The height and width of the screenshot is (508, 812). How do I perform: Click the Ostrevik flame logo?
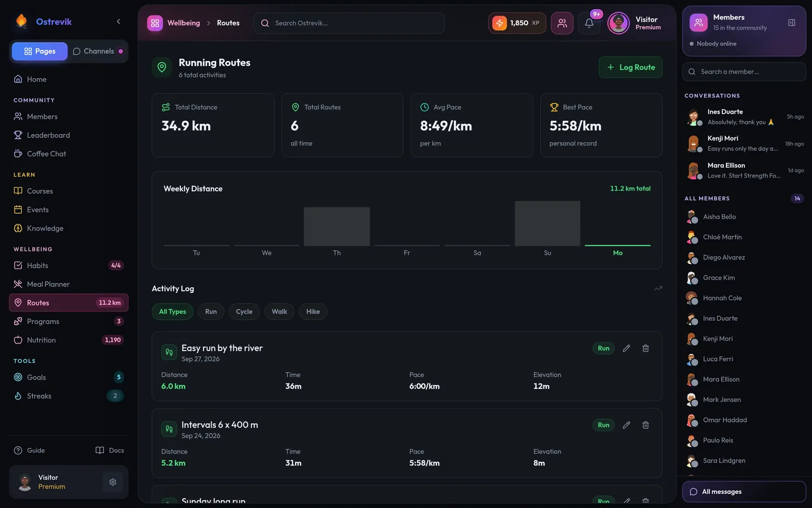click(x=22, y=21)
